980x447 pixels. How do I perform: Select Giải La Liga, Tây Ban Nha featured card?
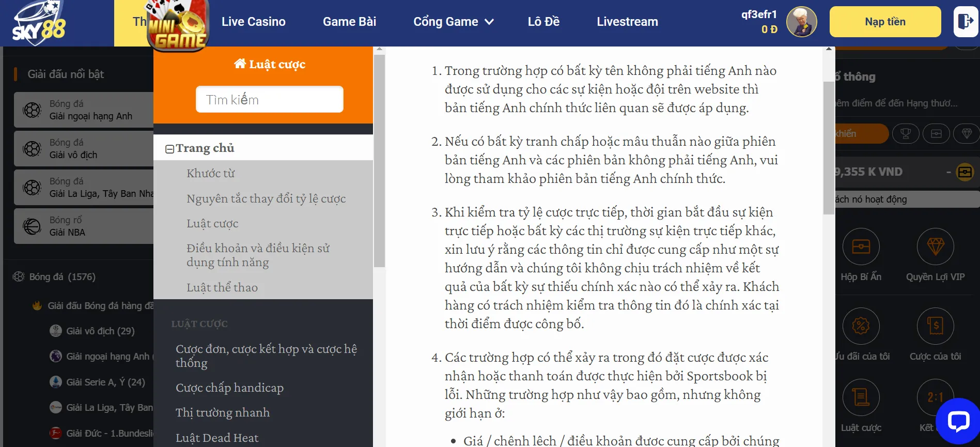pyautogui.click(x=84, y=187)
